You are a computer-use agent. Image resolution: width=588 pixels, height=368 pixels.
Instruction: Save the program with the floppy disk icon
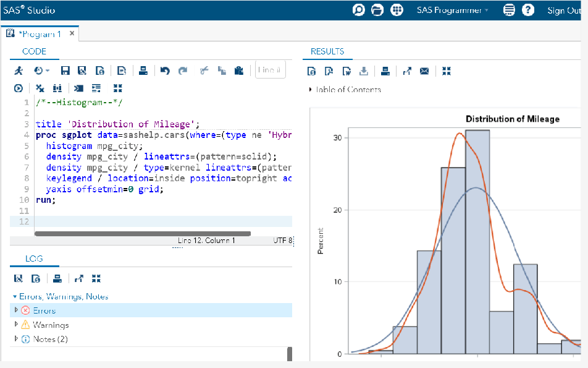point(65,71)
